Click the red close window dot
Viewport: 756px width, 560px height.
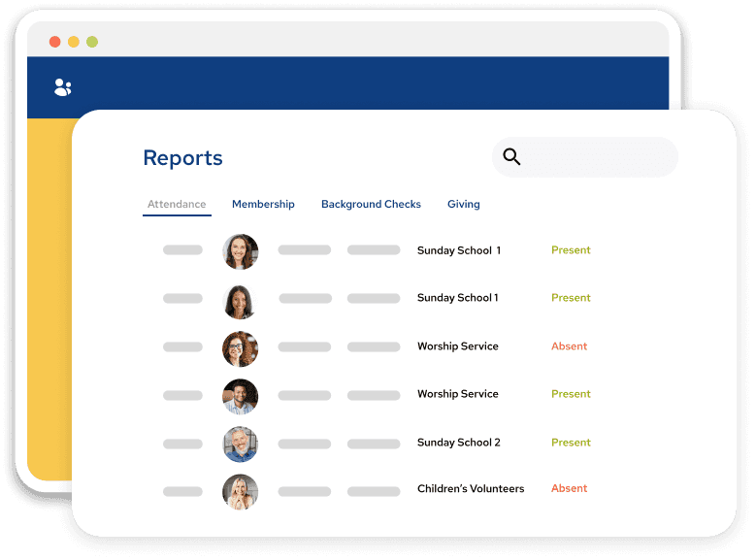tap(55, 42)
